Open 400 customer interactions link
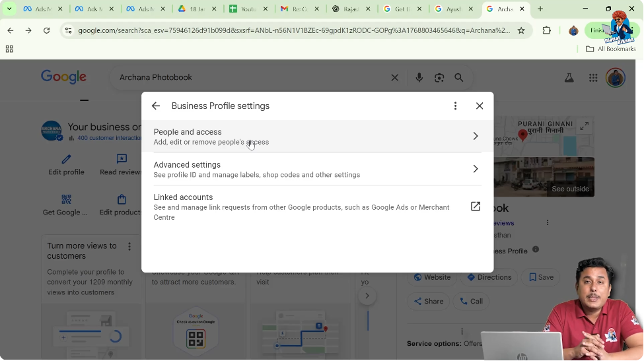644x361 pixels. pos(109,138)
